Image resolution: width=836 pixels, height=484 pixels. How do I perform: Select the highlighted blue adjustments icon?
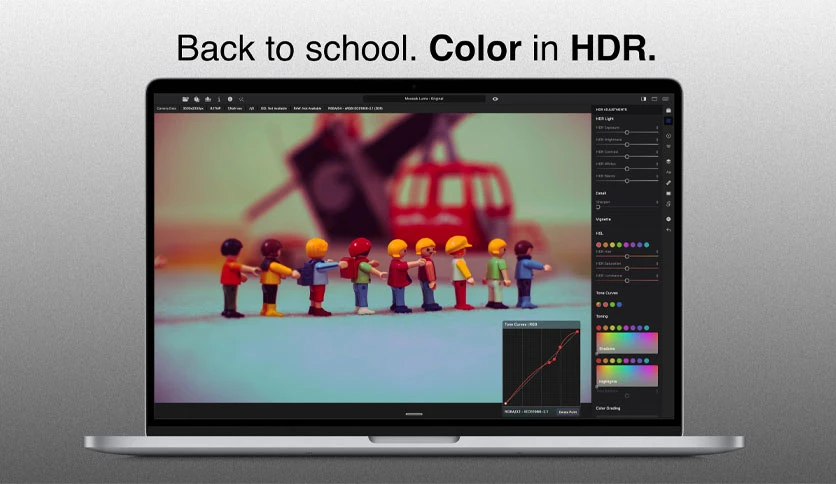(669, 122)
